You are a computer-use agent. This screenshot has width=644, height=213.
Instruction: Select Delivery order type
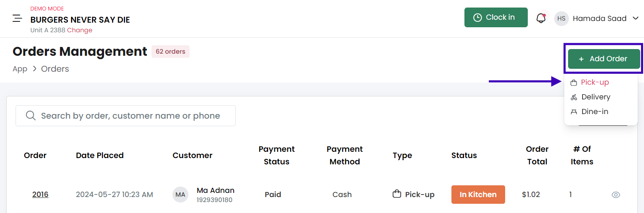coord(596,97)
